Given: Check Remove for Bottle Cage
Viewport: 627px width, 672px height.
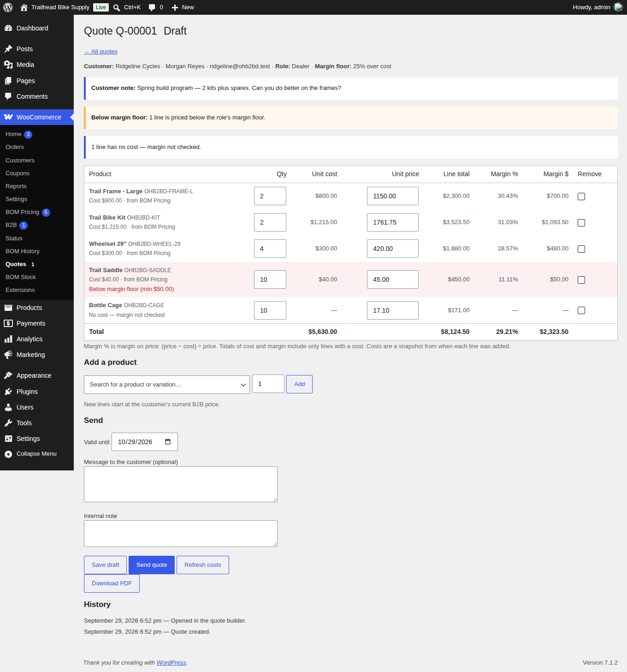Looking at the screenshot, I should tap(581, 310).
